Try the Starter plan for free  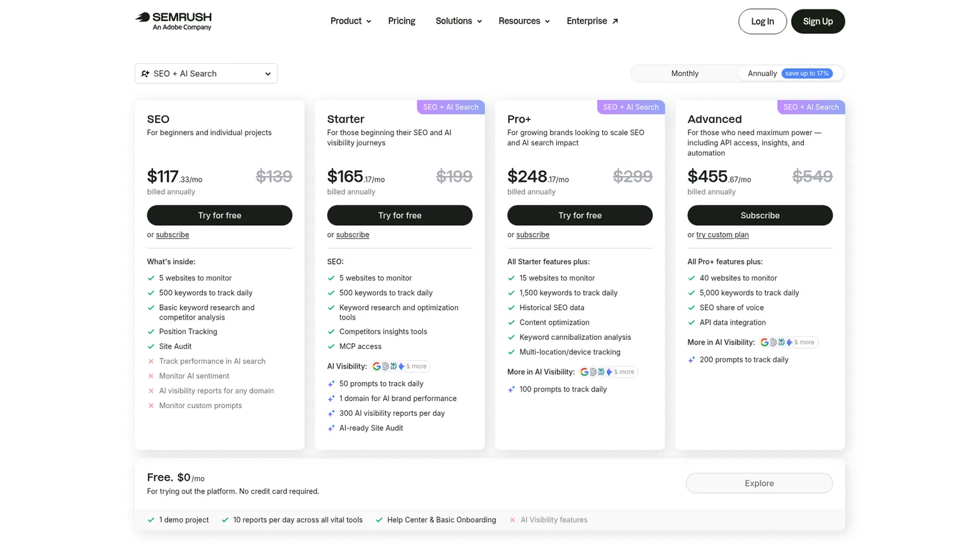click(399, 215)
